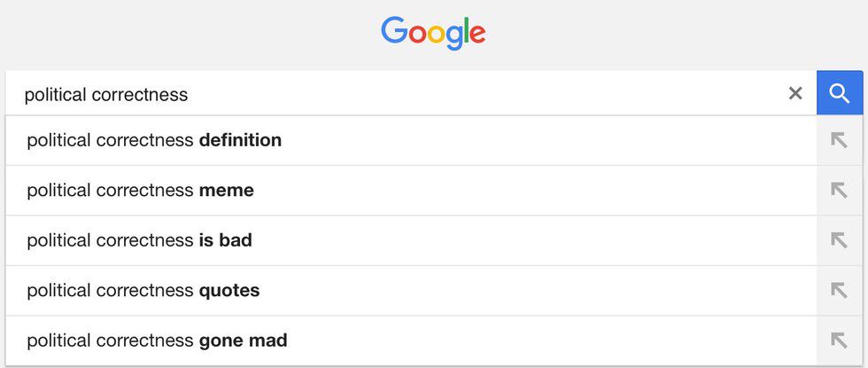The image size is (868, 368).
Task: Click the bold phrase 'gone mad'
Action: coord(243,341)
